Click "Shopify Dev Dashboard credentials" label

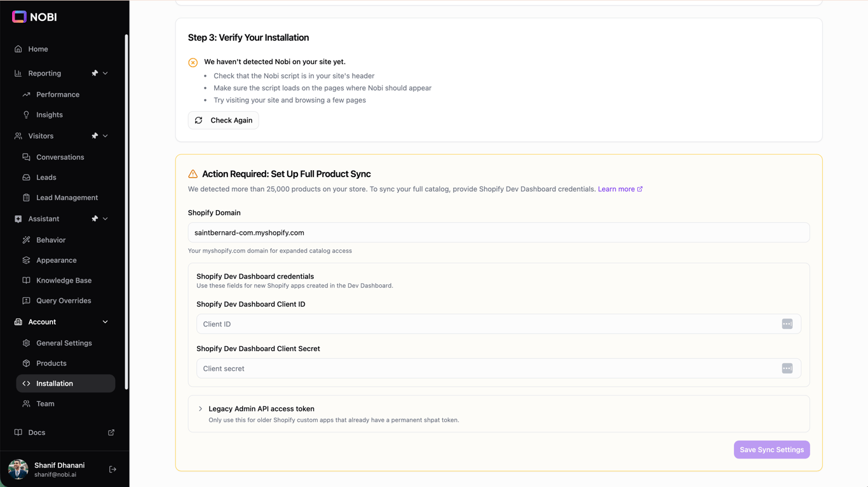255,276
